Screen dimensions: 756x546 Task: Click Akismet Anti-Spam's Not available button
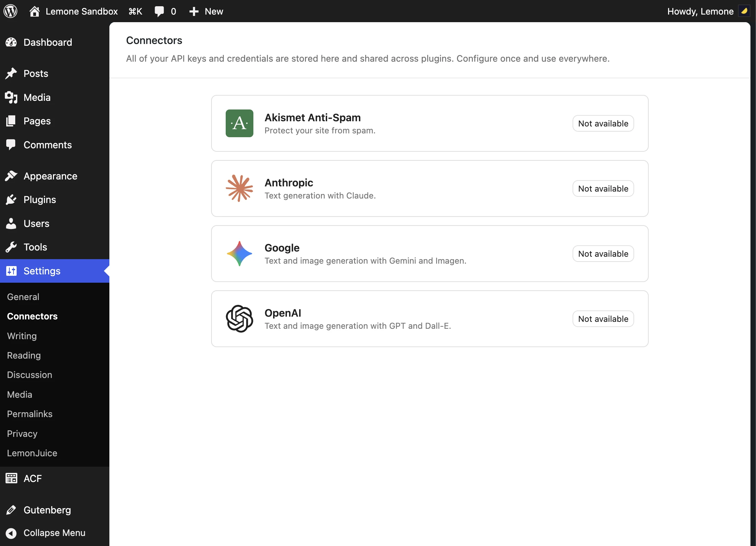click(x=603, y=123)
